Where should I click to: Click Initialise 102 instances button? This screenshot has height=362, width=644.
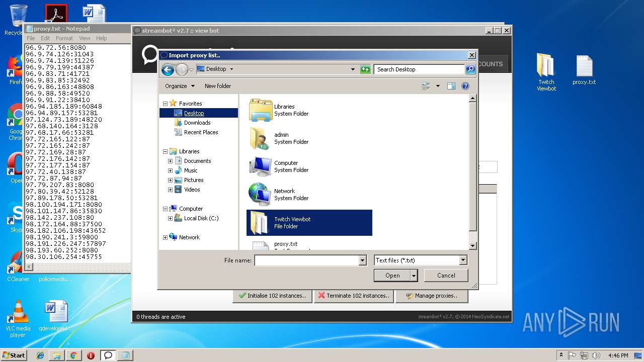coord(272,296)
